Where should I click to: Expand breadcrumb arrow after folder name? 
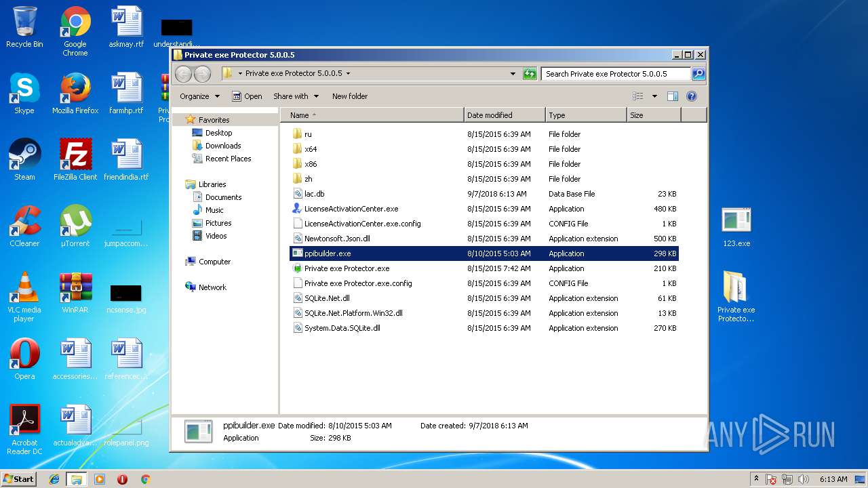[349, 73]
